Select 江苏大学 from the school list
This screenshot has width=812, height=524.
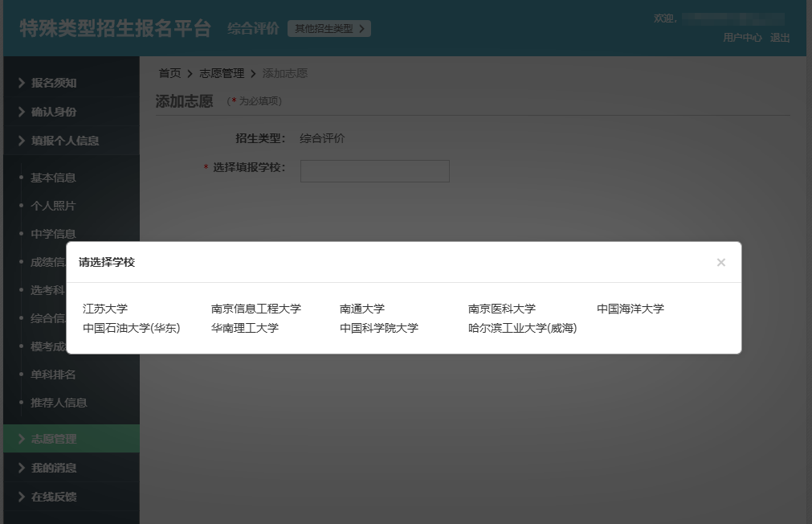(x=104, y=308)
